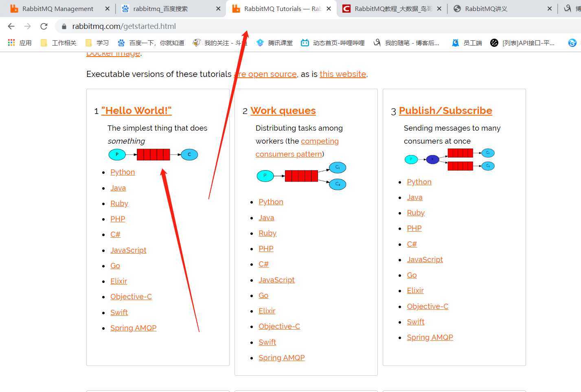Screen dimensions: 581x392
Task: Open the 员工端 bookmark
Action: coord(467,43)
